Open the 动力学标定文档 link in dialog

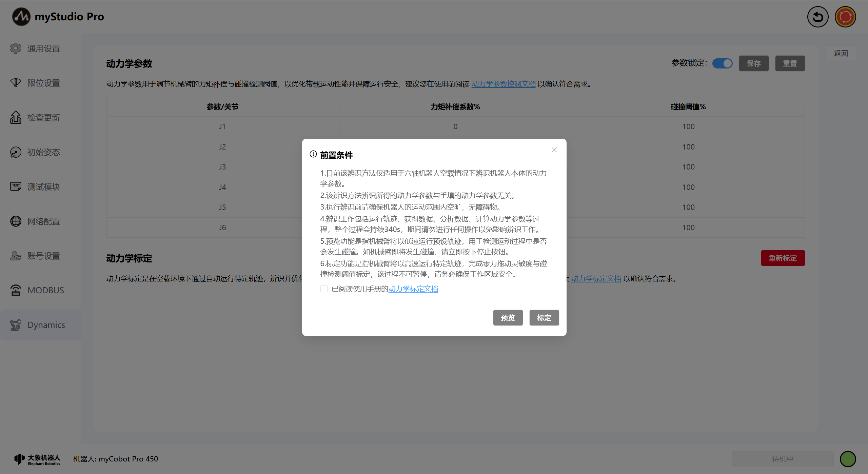(x=413, y=289)
